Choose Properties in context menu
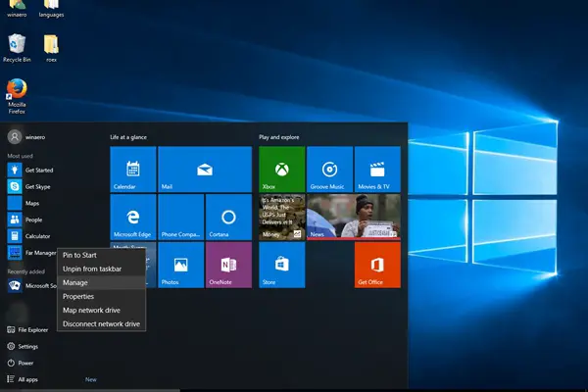 point(101,297)
